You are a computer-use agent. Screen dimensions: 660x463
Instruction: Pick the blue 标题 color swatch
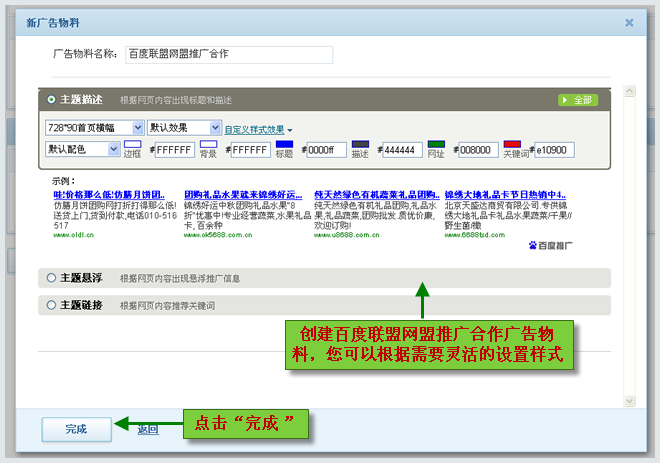click(x=284, y=144)
